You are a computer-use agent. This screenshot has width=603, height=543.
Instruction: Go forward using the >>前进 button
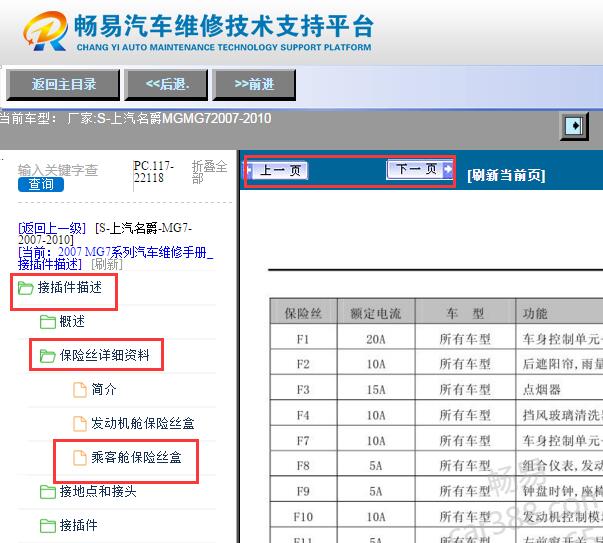(254, 84)
